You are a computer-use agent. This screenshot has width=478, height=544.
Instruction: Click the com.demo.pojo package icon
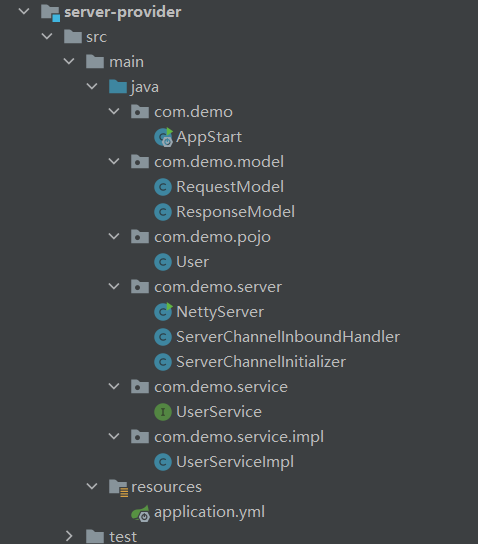pos(140,237)
